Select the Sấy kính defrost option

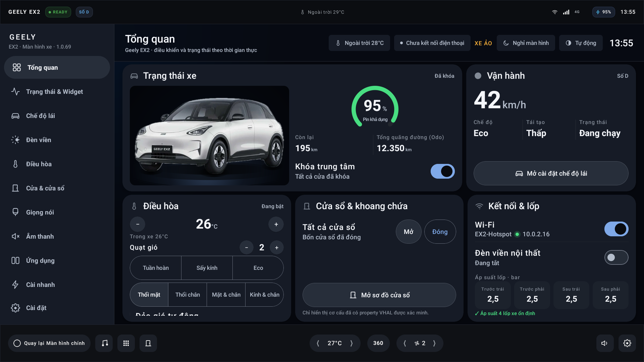pyautogui.click(x=207, y=268)
